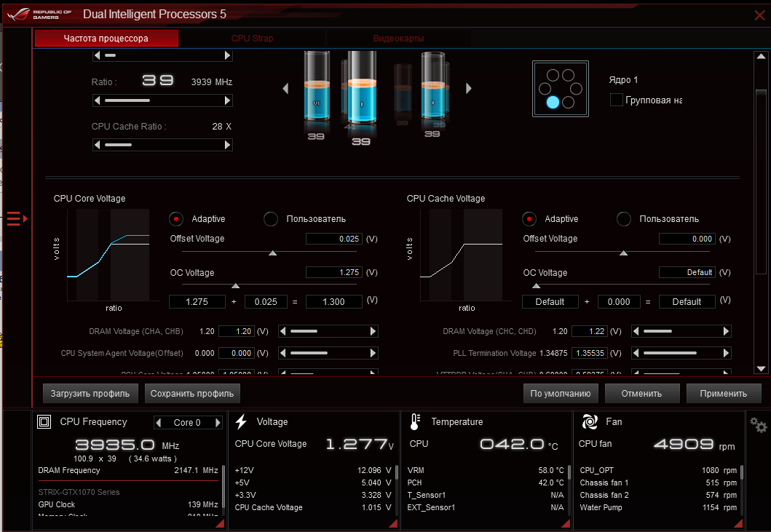Click Загрузить профиль button
Image resolution: width=771 pixels, height=532 pixels.
(90, 393)
